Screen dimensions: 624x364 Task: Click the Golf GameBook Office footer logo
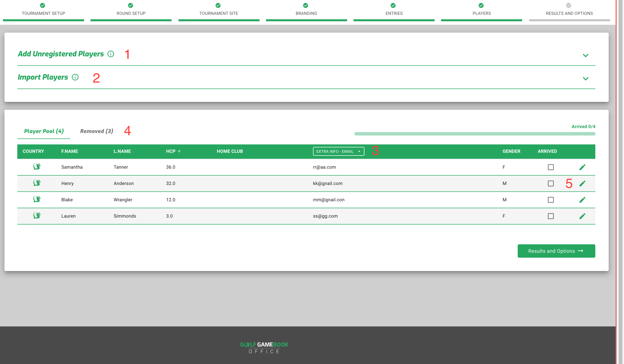pyautogui.click(x=265, y=348)
